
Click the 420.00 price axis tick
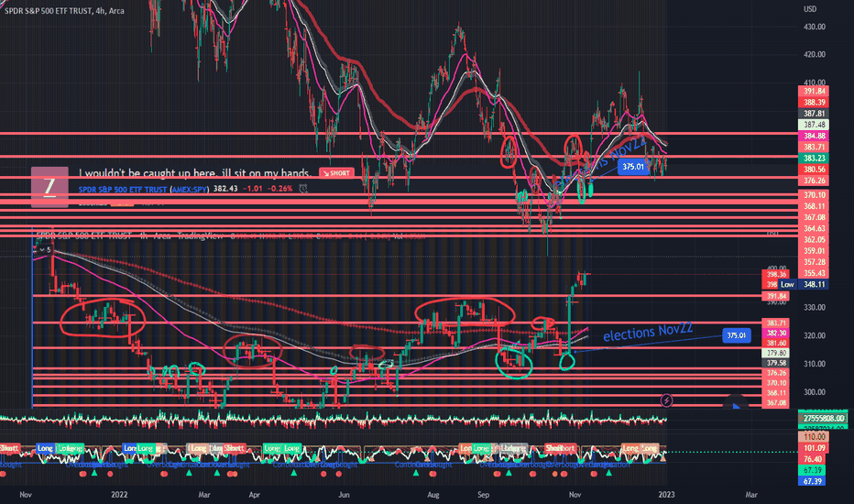point(815,54)
